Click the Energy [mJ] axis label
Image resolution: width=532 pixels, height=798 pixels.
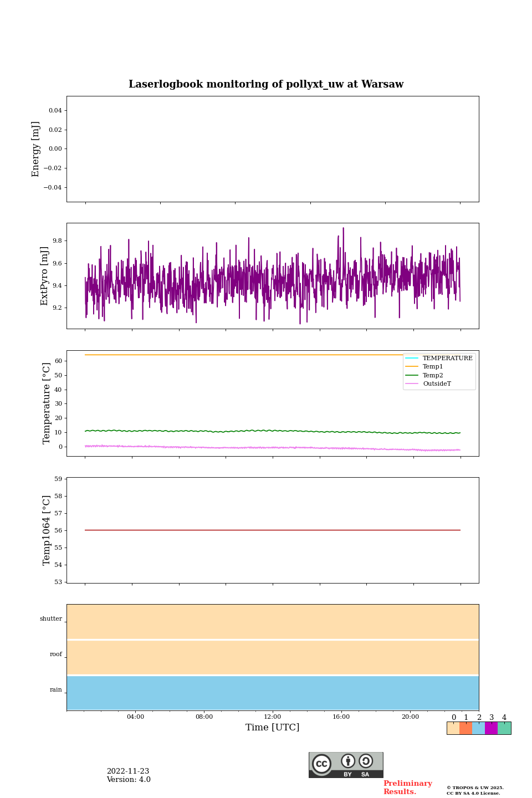pyautogui.click(x=36, y=149)
